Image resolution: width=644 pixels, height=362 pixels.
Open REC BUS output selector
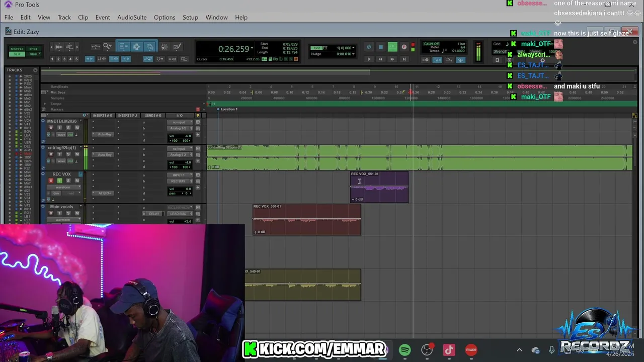coord(180,181)
